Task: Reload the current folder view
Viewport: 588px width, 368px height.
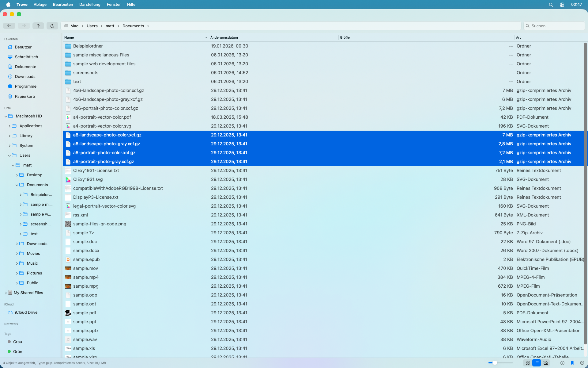Action: tap(52, 26)
